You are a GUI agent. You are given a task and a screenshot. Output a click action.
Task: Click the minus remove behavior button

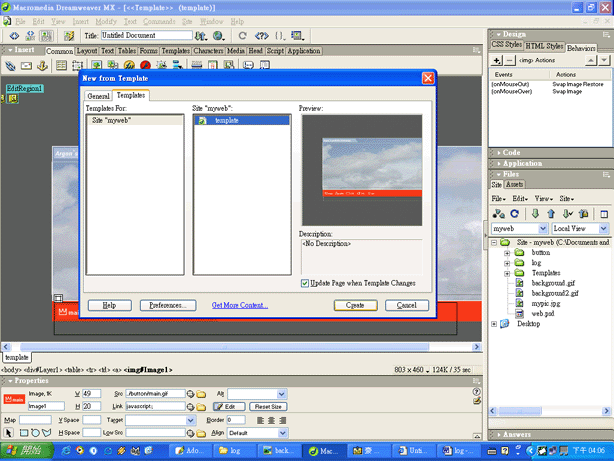(x=509, y=60)
